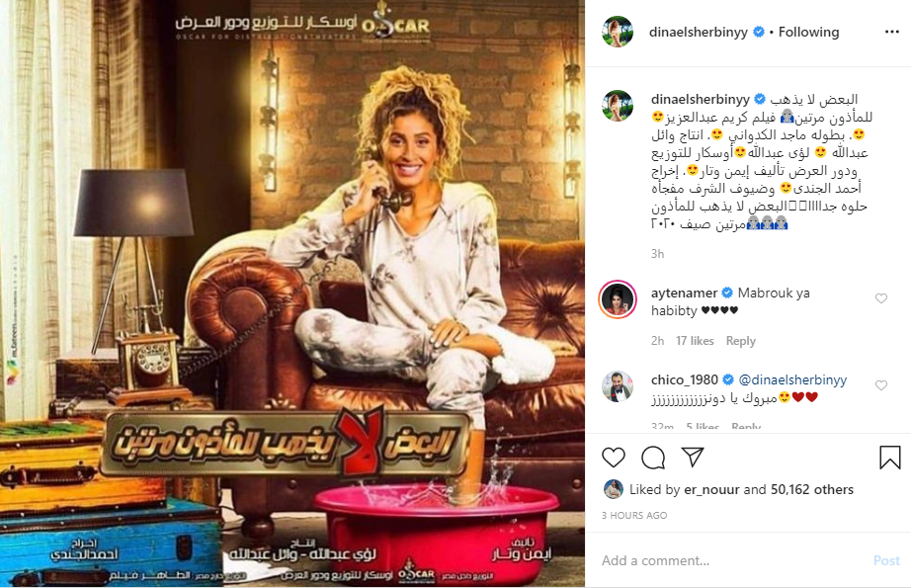The width and height of the screenshot is (911, 588).
Task: Open dinaelsherbinyy profile picture in header
Action: [618, 32]
